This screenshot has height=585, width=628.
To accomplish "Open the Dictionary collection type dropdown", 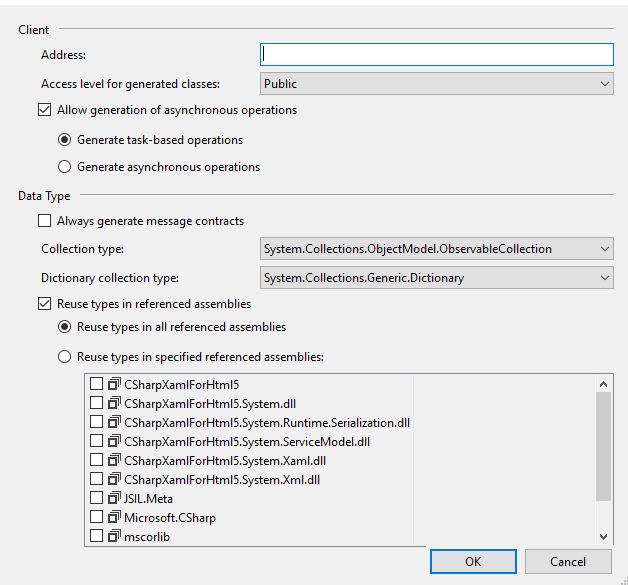I will point(437,277).
